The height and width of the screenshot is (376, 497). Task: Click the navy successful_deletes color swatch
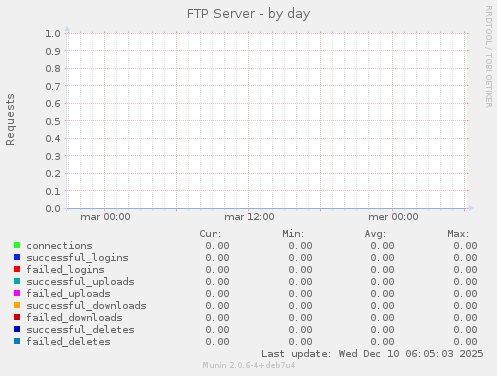pos(17,329)
